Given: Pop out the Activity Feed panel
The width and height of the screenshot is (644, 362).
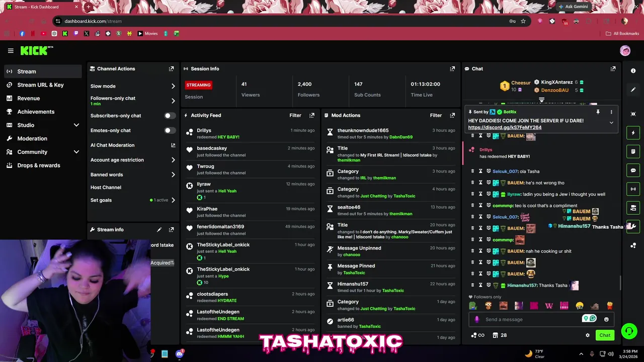Looking at the screenshot, I should pyautogui.click(x=312, y=115).
